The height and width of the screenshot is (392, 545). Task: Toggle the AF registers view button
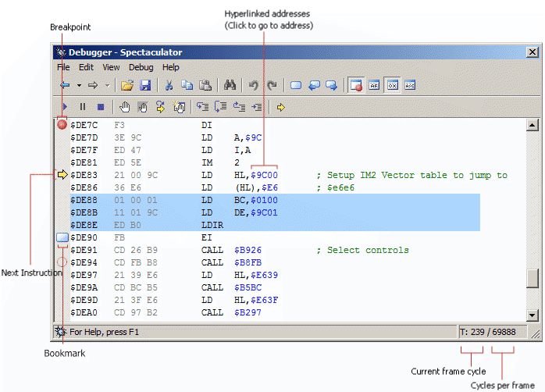point(374,85)
